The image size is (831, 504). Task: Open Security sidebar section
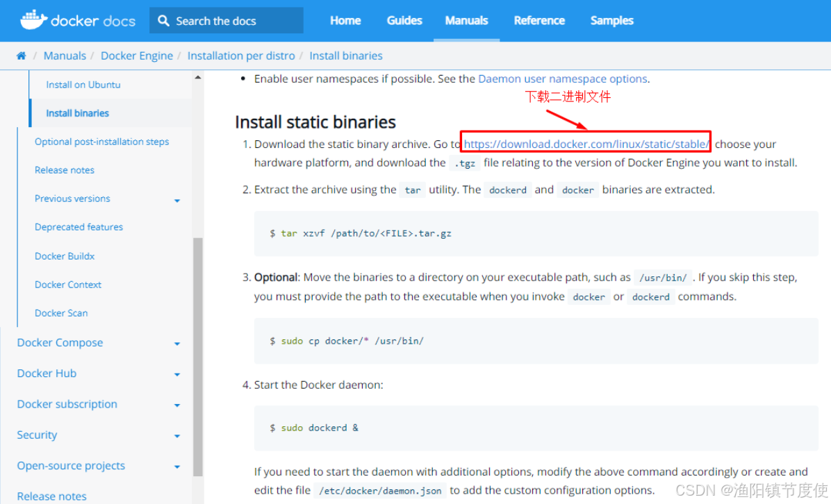point(37,435)
